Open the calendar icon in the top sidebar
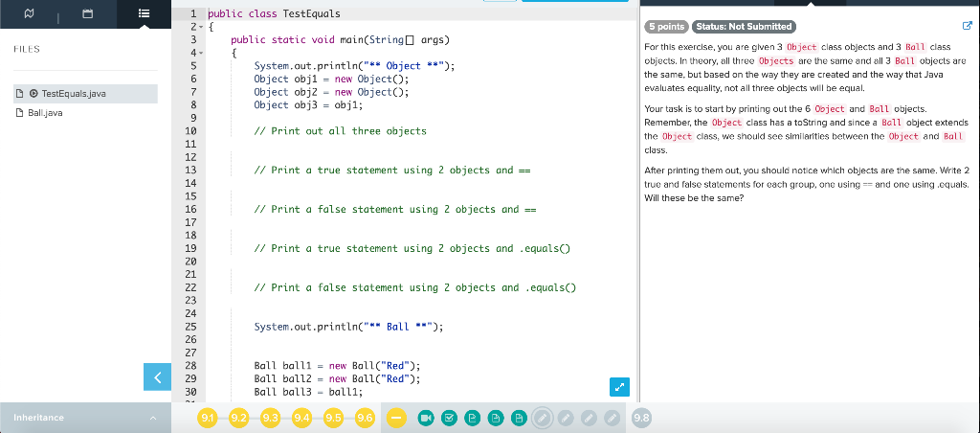Screen dimensions: 980x433 pos(87,13)
